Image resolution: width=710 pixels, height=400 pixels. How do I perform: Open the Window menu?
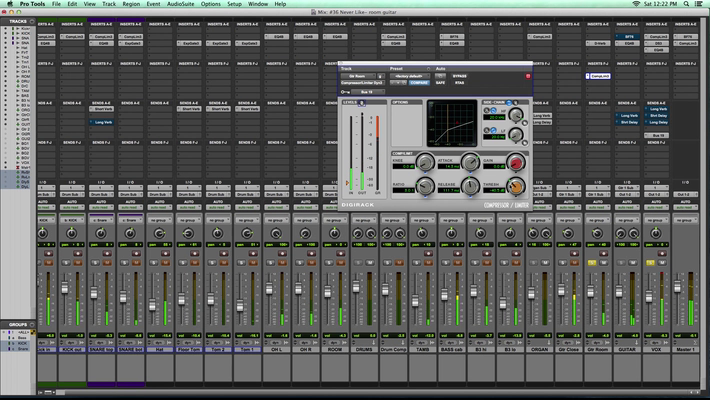(x=258, y=4)
